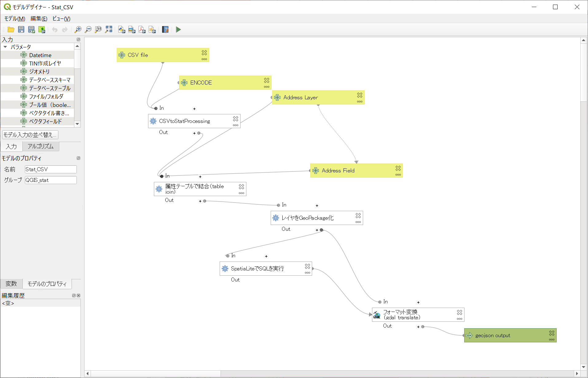
Task: Export model as SVG
Action: click(152, 30)
